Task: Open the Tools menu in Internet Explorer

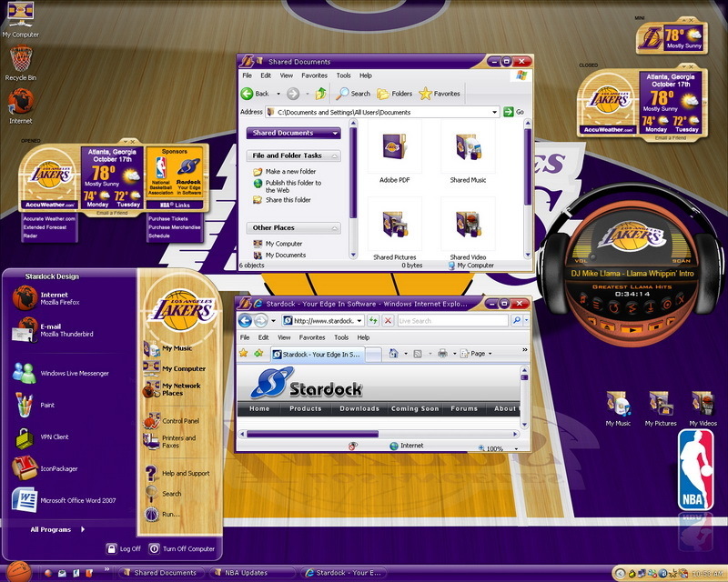Action: 343,337
